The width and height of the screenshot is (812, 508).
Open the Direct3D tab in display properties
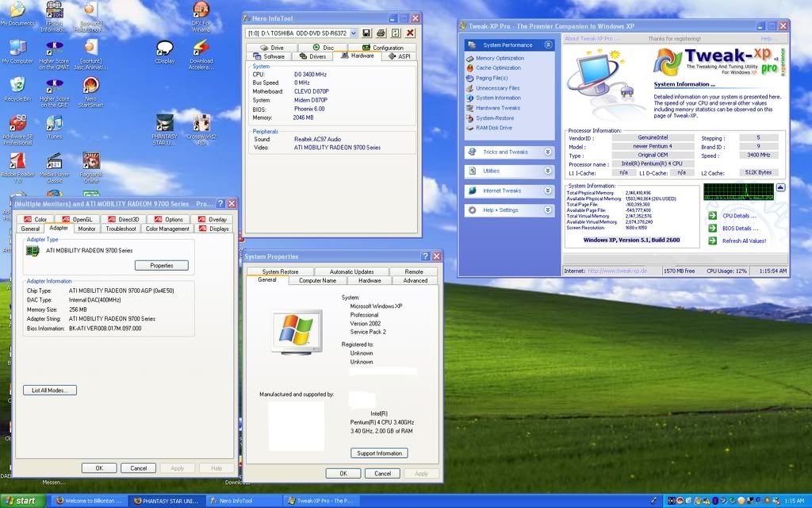[123, 219]
